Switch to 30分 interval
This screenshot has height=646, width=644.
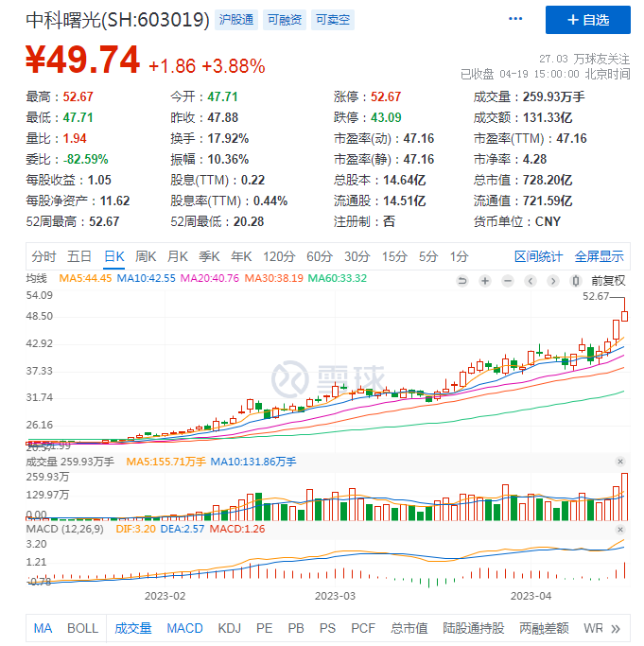point(357,256)
